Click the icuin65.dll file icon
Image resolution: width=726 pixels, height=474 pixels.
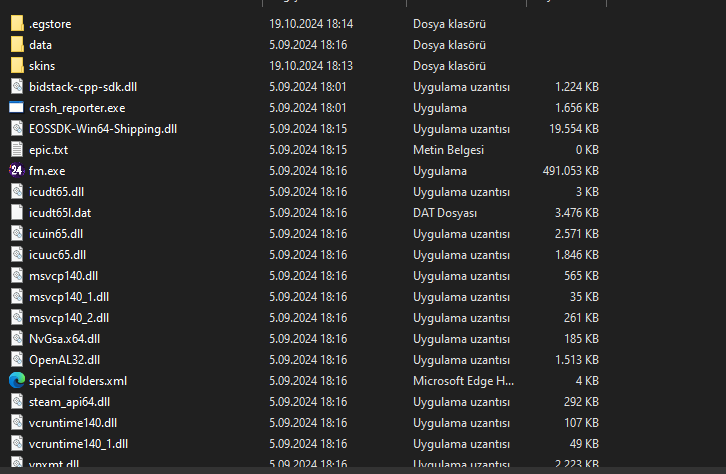pyautogui.click(x=17, y=234)
